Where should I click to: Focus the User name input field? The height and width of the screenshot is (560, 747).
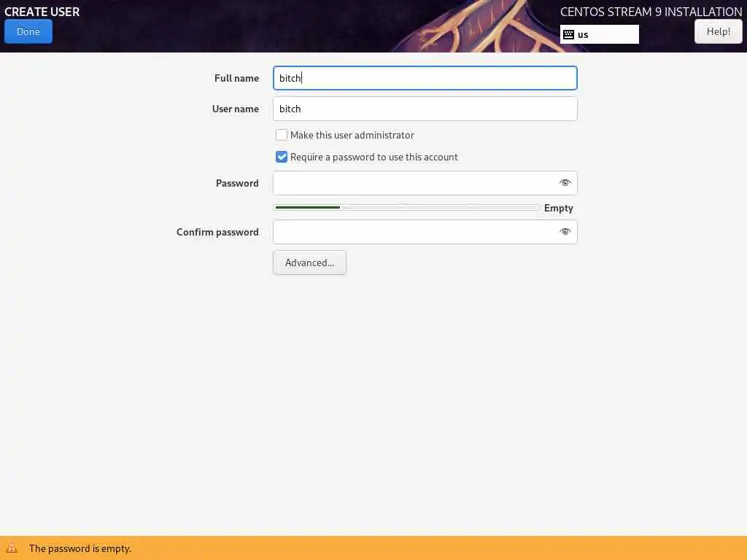(x=425, y=109)
